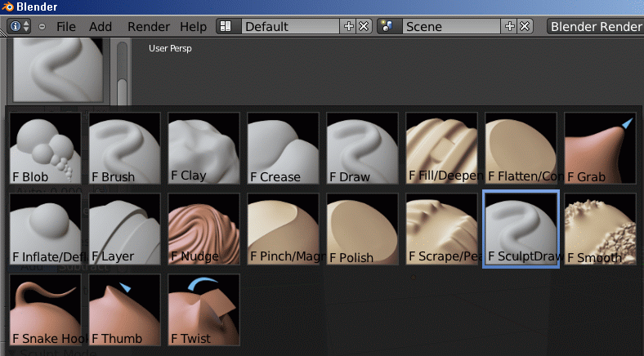Select the Polish brush thumbnail
Screen dimensions: 644x356
coord(362,229)
